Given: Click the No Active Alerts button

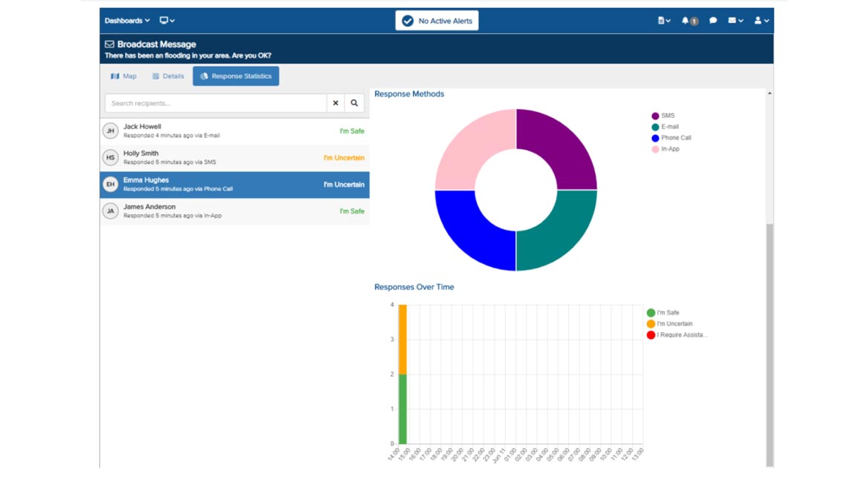Looking at the screenshot, I should [437, 21].
